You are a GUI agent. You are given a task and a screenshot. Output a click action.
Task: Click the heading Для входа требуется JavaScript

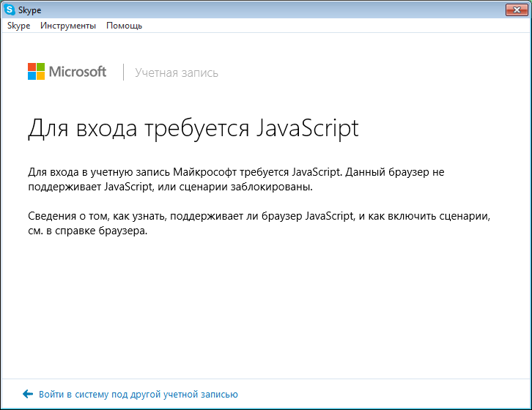193,127
